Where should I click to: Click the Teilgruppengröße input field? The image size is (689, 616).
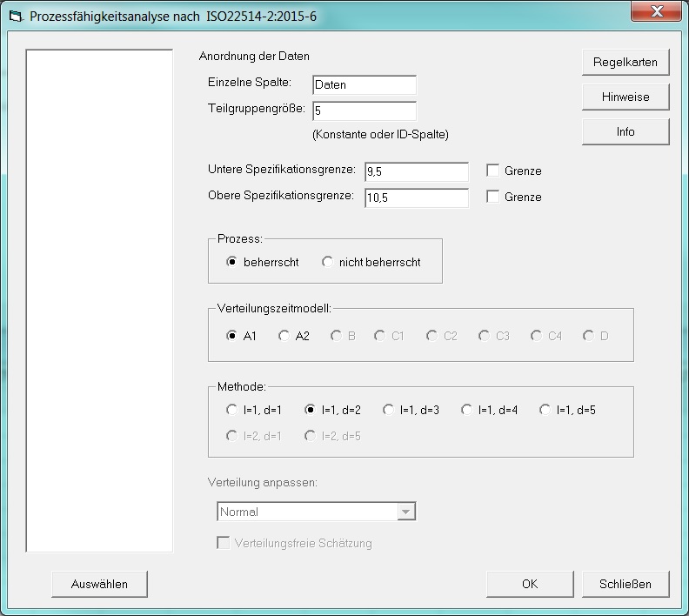click(x=365, y=110)
